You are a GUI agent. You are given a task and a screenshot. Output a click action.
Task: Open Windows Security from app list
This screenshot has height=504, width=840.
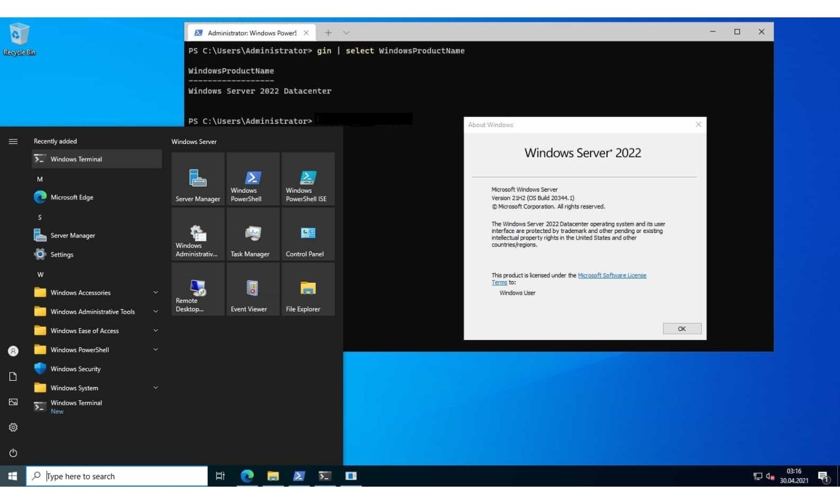coord(97,368)
